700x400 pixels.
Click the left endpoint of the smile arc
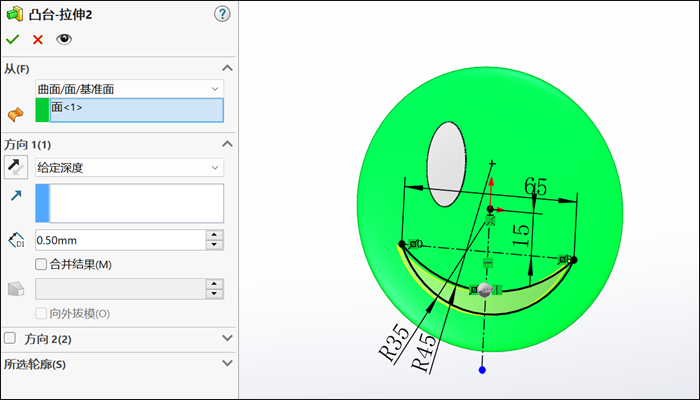point(401,244)
